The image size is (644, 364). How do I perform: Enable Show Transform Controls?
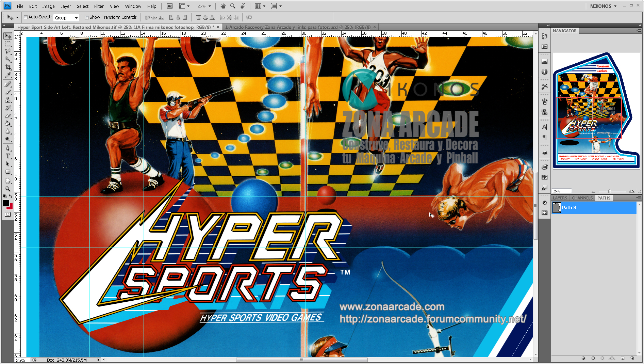[87, 17]
